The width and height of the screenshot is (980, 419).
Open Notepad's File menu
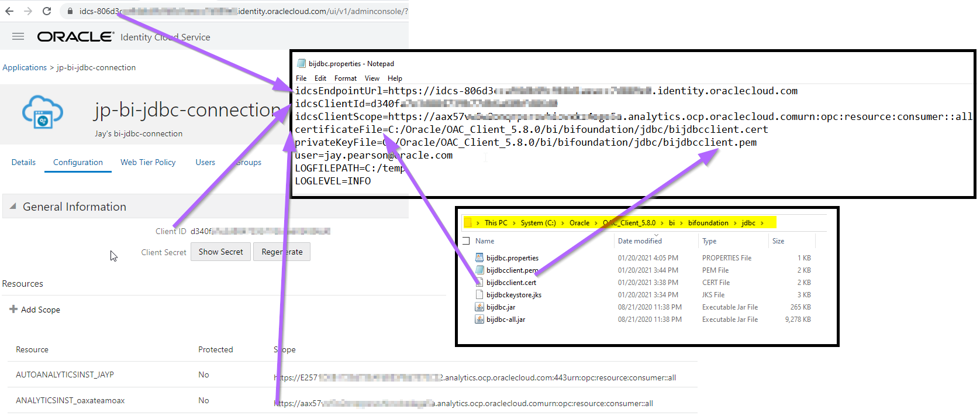301,78
